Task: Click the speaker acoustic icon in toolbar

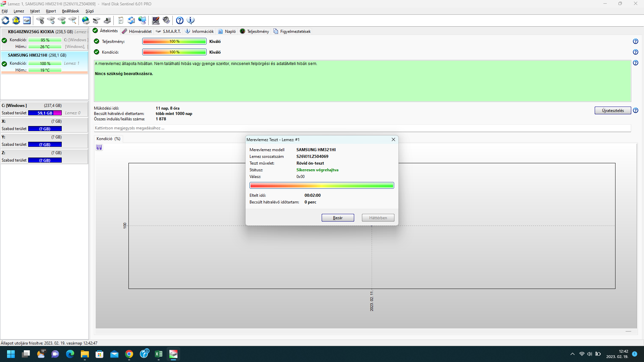Action: (166, 20)
